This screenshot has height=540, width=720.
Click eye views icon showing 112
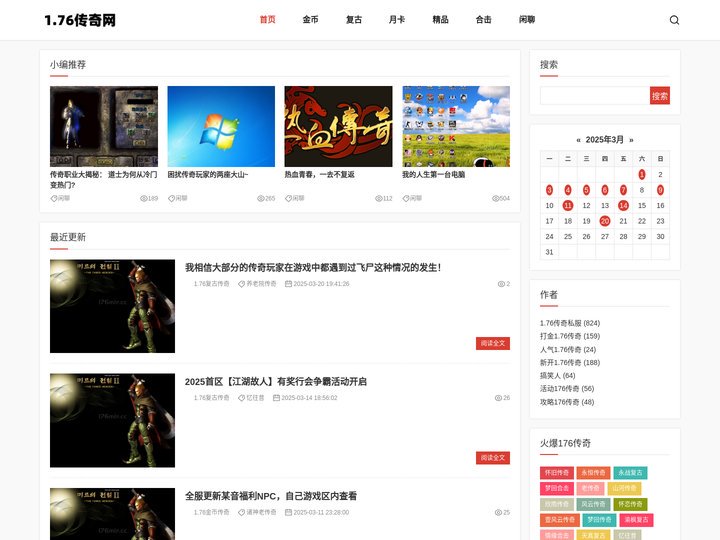coord(378,198)
